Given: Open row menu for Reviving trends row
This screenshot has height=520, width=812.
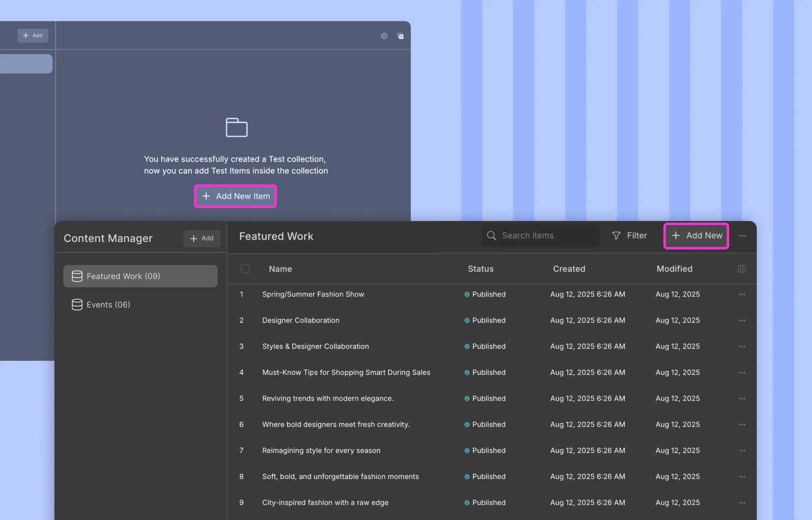Looking at the screenshot, I should (742, 398).
